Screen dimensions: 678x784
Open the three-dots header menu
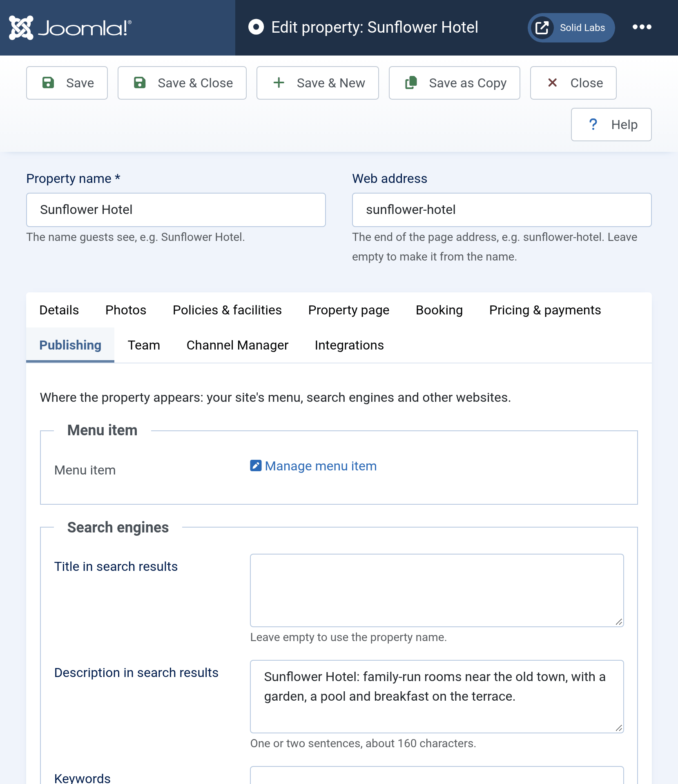642,27
